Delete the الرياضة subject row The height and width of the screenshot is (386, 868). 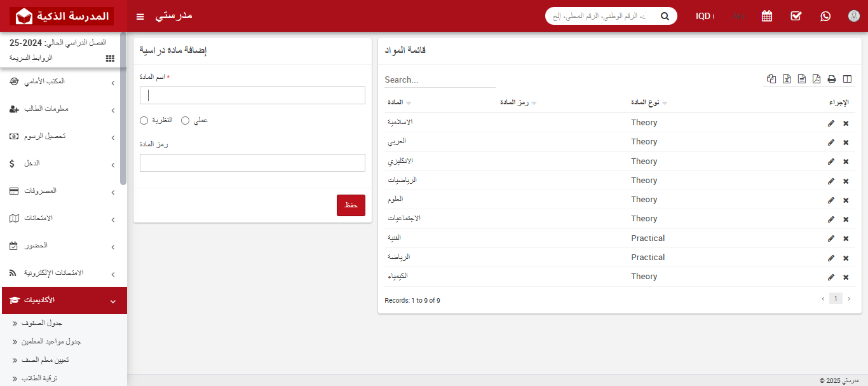pyautogui.click(x=846, y=258)
